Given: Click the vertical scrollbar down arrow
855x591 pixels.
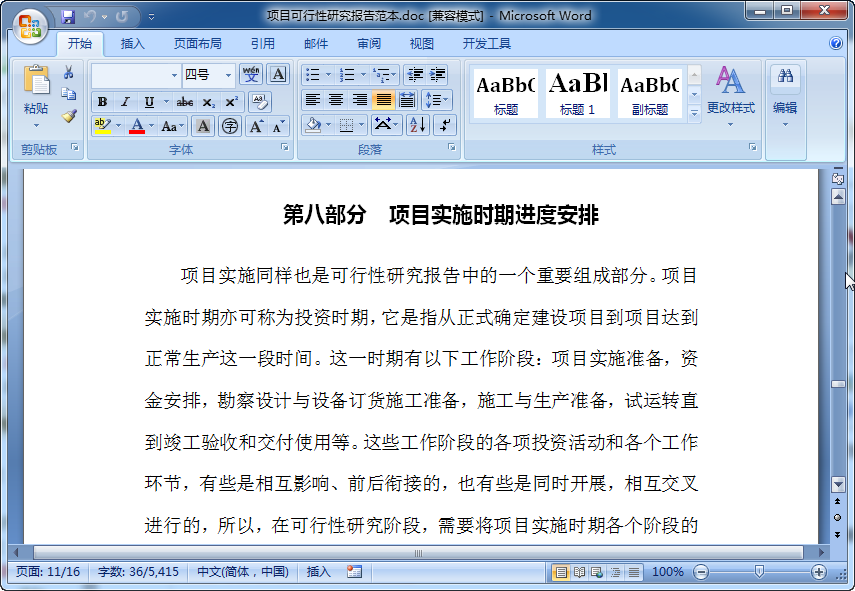Looking at the screenshot, I should pos(838,484).
